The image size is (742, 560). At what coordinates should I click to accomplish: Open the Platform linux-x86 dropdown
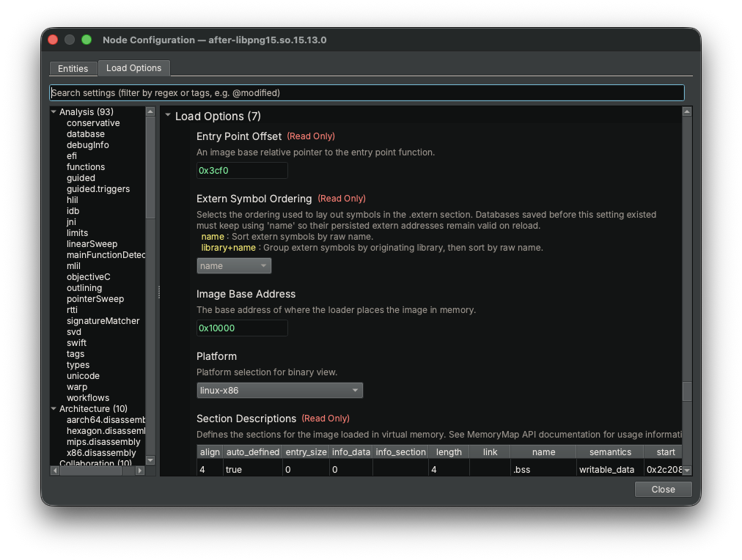pos(279,390)
